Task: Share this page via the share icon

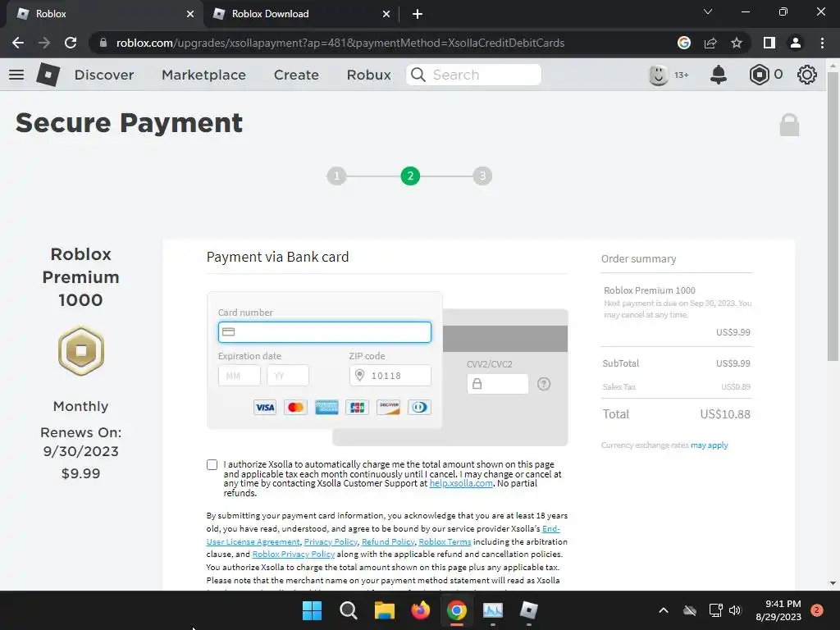Action: [x=710, y=43]
